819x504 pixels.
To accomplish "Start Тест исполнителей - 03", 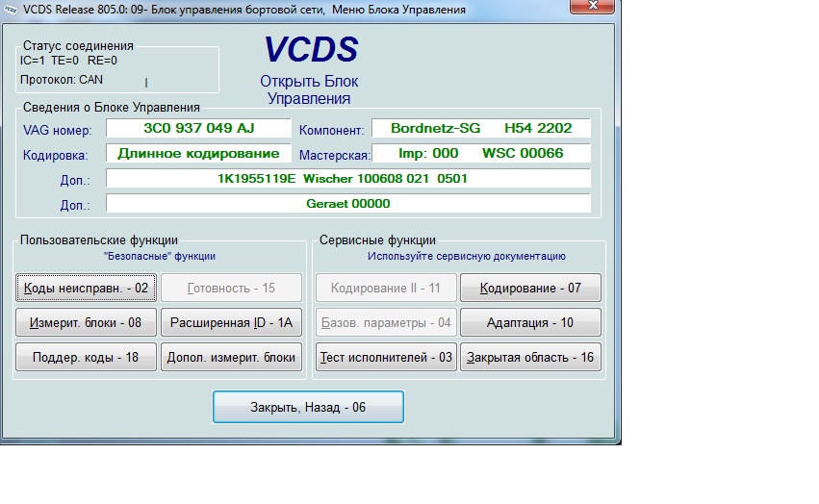I will tap(386, 357).
